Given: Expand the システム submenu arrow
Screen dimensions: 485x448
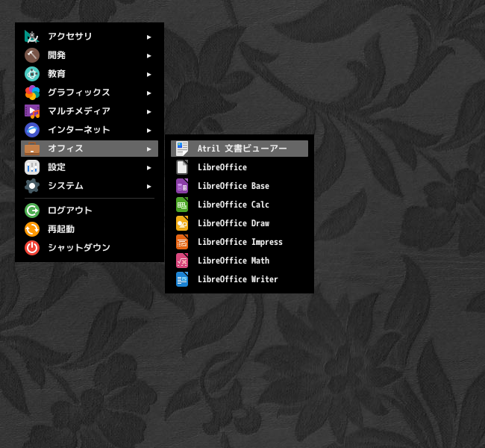Looking at the screenshot, I should tap(148, 187).
